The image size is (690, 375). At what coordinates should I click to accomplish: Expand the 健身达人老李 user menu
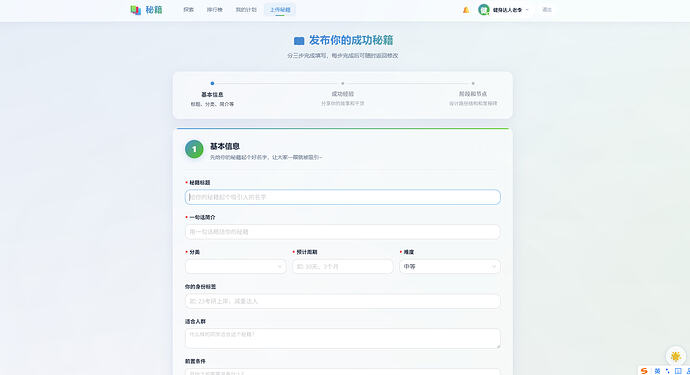click(510, 10)
